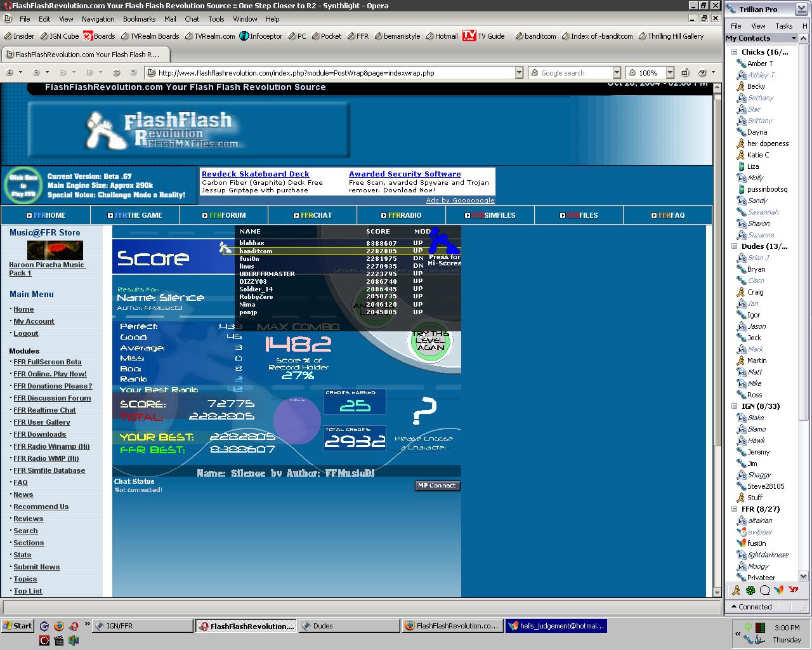Click the Opera icon in quick launch

(x=74, y=626)
